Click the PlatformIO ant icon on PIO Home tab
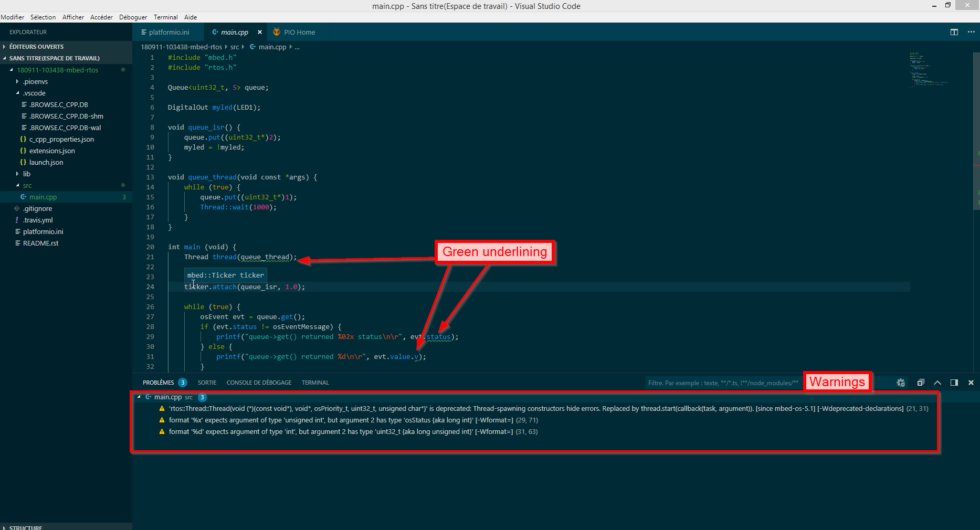980x530 pixels. [x=276, y=31]
